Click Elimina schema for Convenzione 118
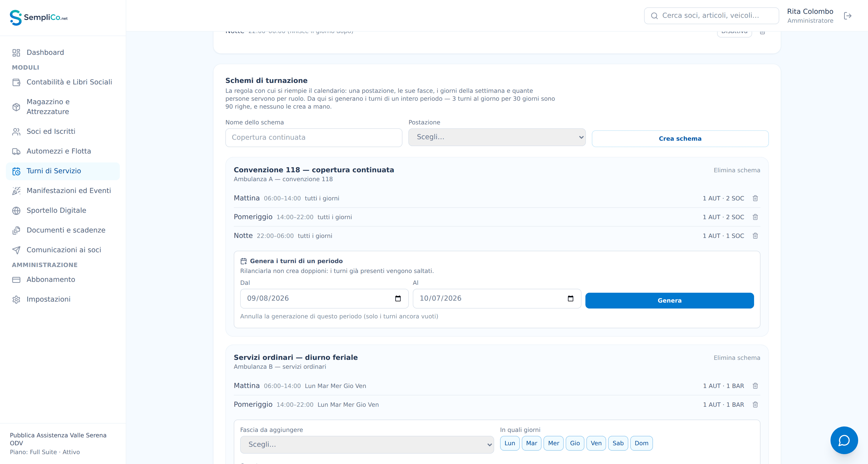The width and height of the screenshot is (868, 464). click(x=737, y=170)
